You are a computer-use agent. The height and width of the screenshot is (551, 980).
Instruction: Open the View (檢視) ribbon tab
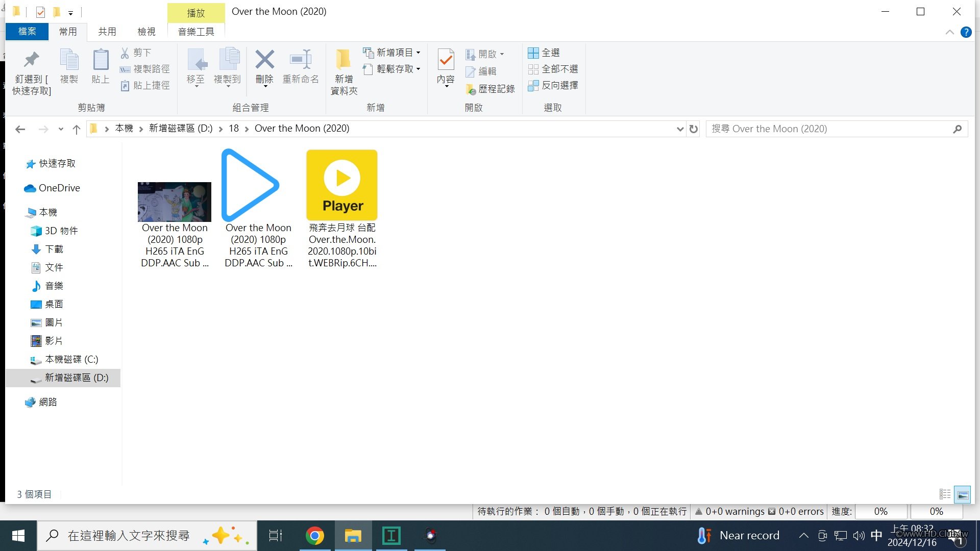tap(146, 32)
